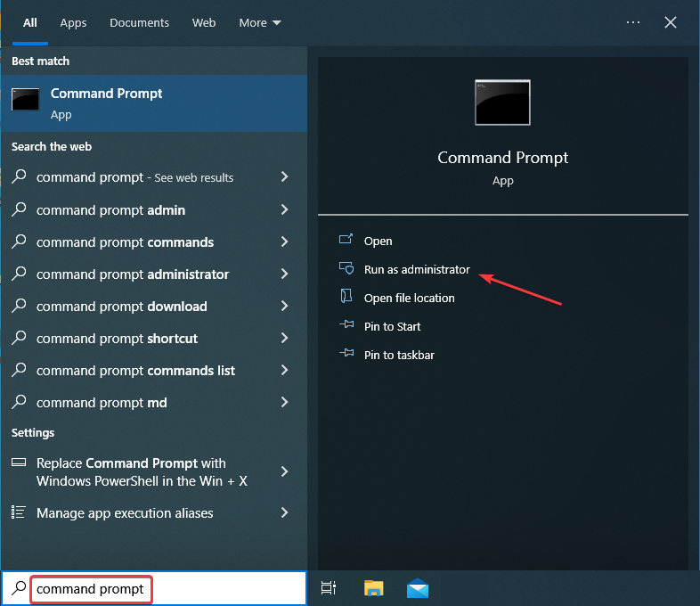Open File Explorer from the taskbar

click(x=374, y=588)
